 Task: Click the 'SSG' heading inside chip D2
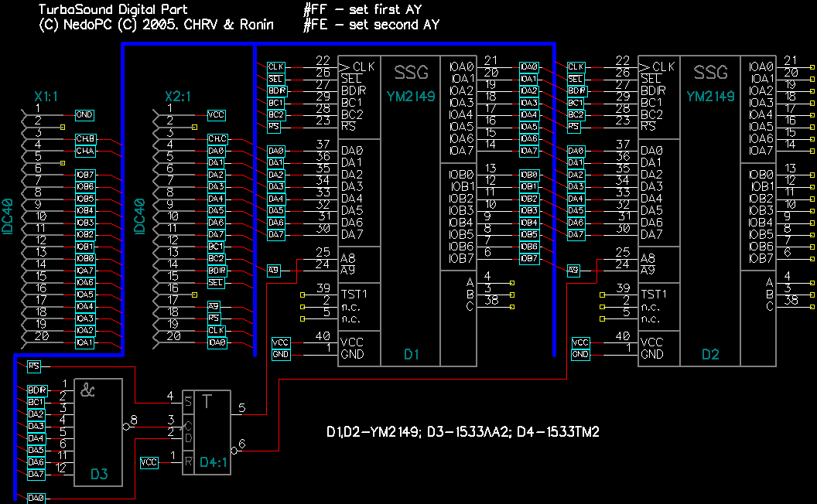[711, 73]
